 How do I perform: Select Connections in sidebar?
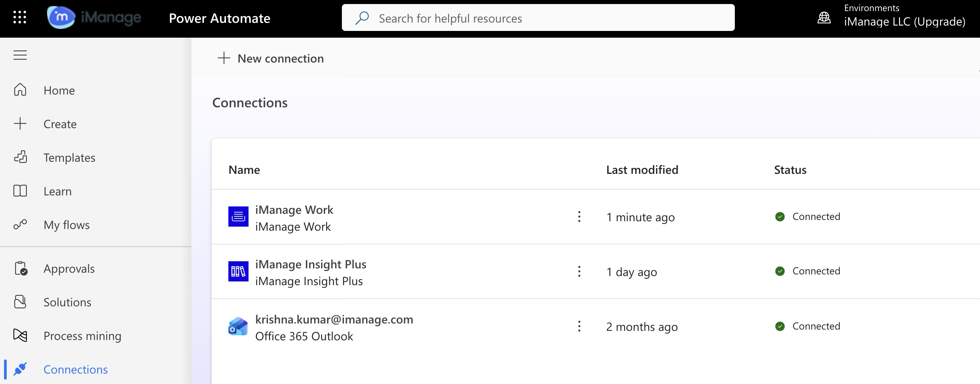(75, 370)
